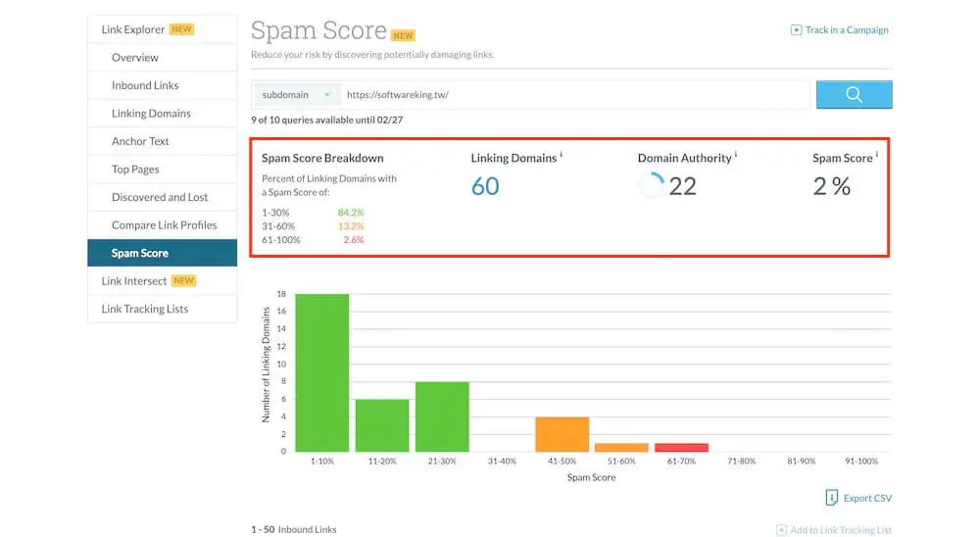Click the 2 % spam score value
Screen dimensions: 980x537
[x=832, y=186]
